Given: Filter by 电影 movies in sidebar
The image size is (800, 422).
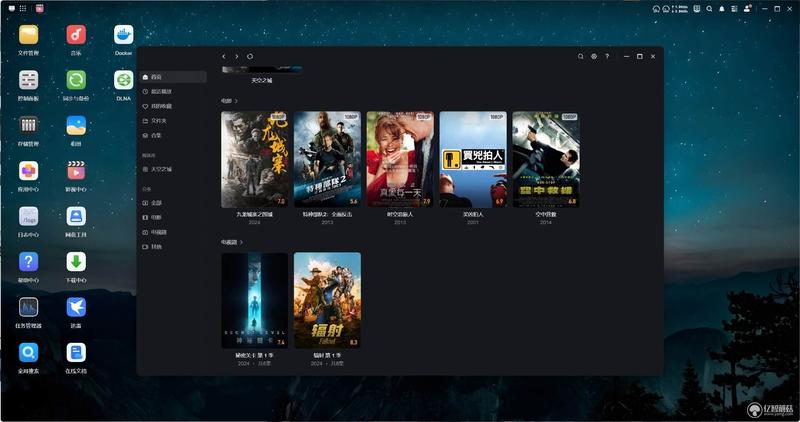Looking at the screenshot, I should (173, 217).
